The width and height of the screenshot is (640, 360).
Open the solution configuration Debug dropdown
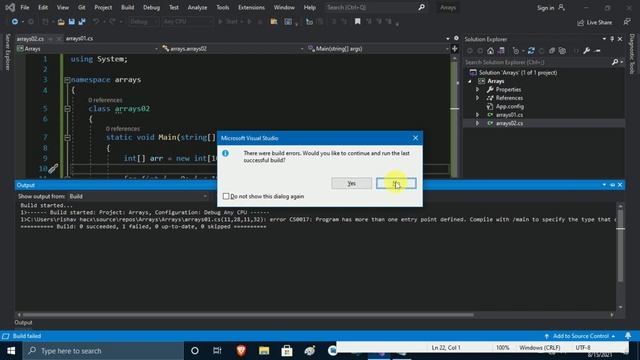pos(144,22)
